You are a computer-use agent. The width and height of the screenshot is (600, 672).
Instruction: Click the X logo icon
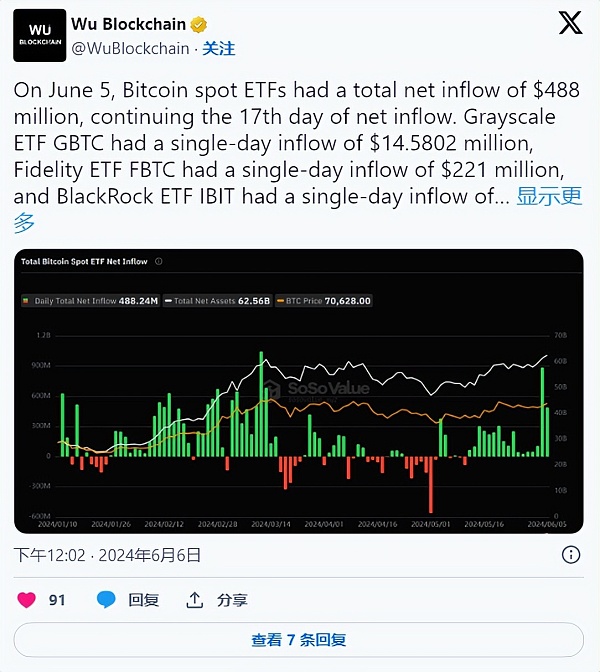click(570, 23)
